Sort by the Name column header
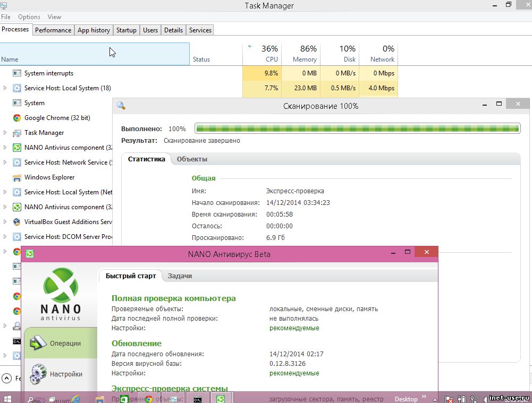 click(x=95, y=54)
